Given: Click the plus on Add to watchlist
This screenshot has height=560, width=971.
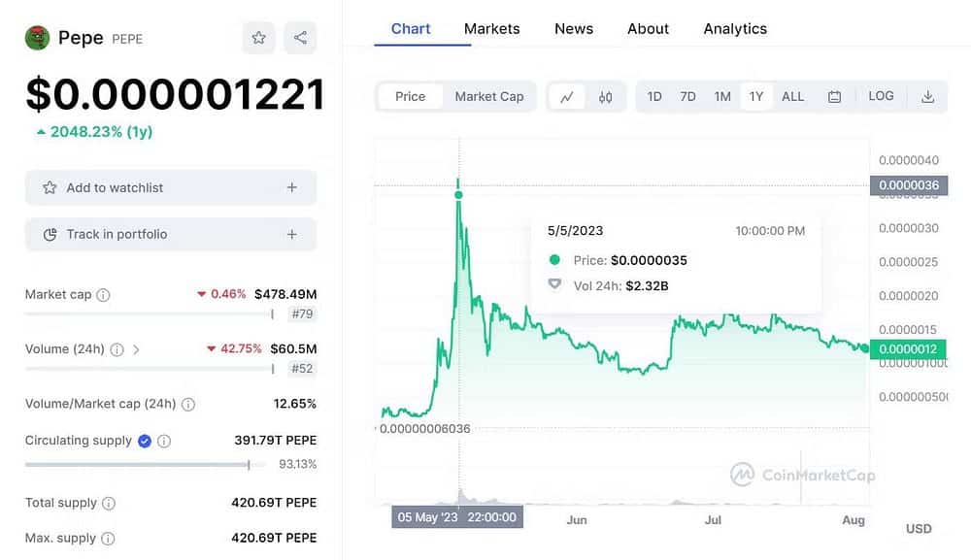Looking at the screenshot, I should point(291,187).
